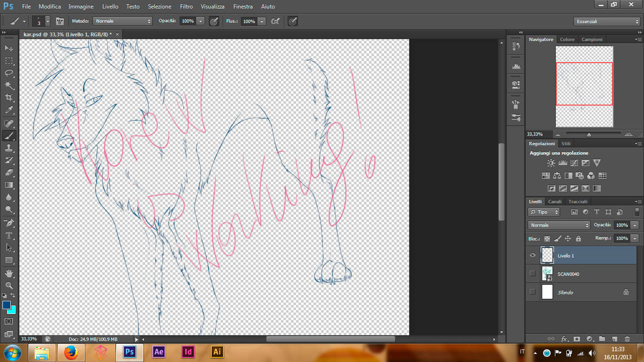Adjust the Navigator zoom slider
644x362 pixels.
[588, 135]
